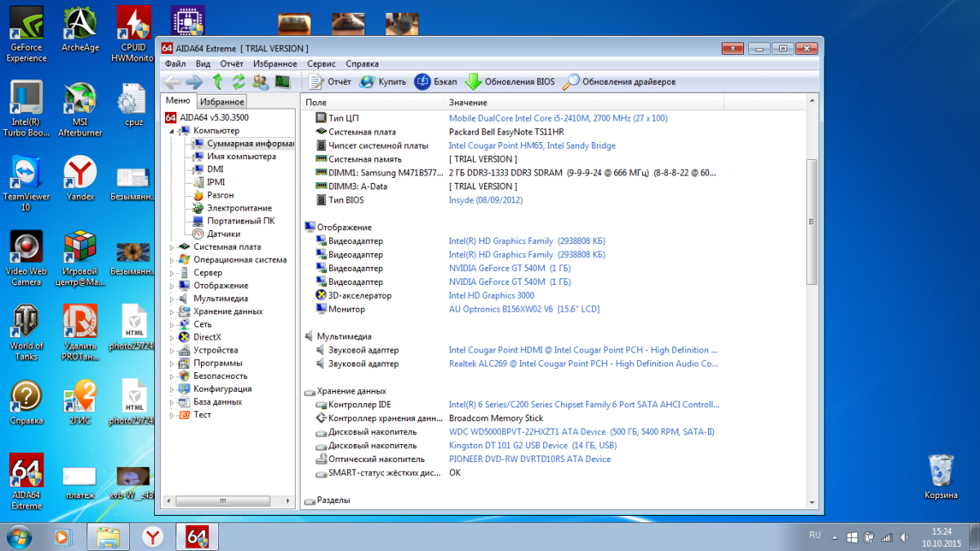The width and height of the screenshot is (980, 551).
Task: Click the Insyde (08/09/2012) BIOS link
Action: click(486, 200)
